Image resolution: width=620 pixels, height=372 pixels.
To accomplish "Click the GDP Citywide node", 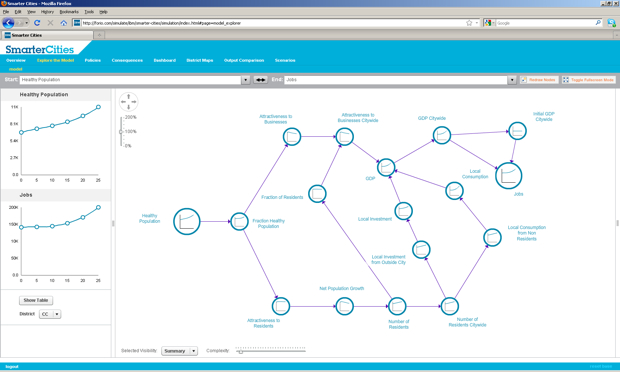I will 442,135.
